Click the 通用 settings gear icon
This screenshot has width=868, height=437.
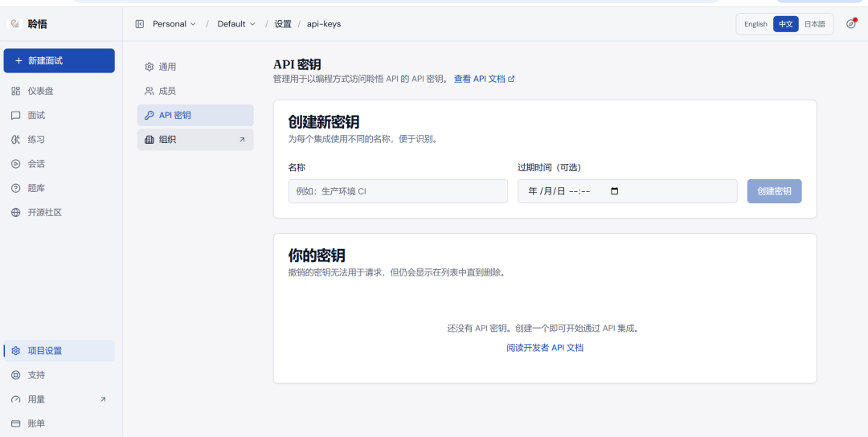click(x=149, y=67)
